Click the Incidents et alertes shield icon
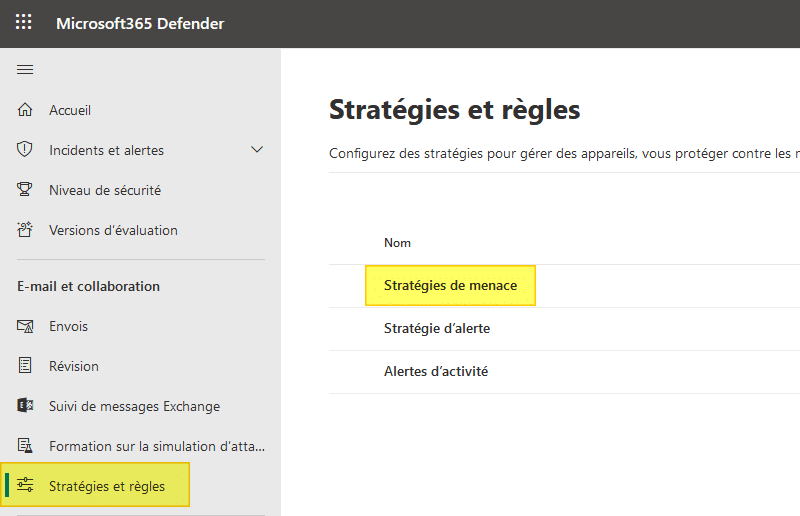The height and width of the screenshot is (516, 800). point(26,150)
